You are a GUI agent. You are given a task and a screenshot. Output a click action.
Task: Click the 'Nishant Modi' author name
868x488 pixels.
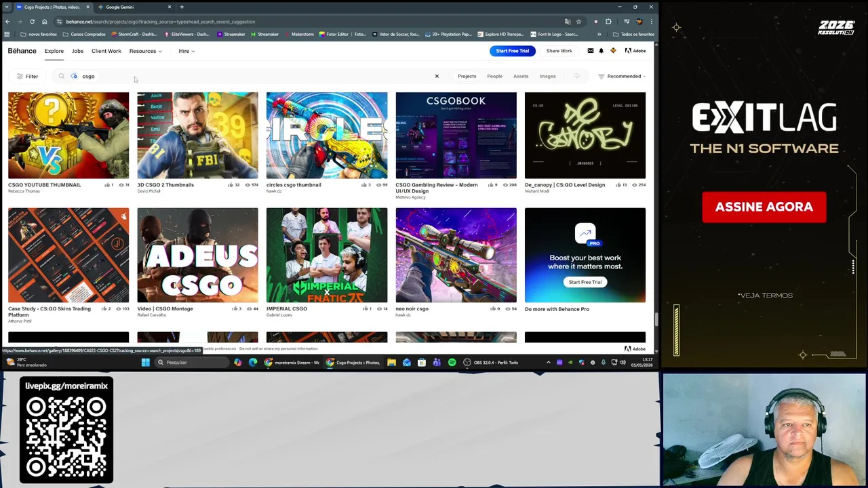(x=537, y=191)
